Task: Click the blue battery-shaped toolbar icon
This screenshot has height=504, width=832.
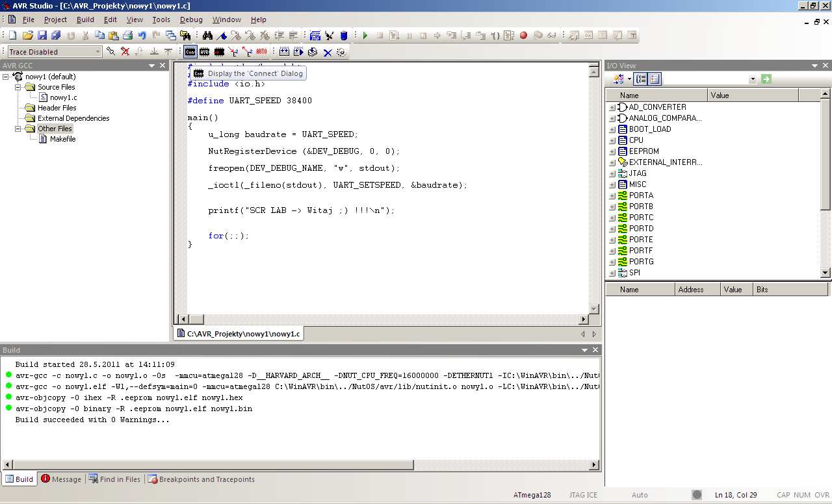Action: tap(344, 35)
